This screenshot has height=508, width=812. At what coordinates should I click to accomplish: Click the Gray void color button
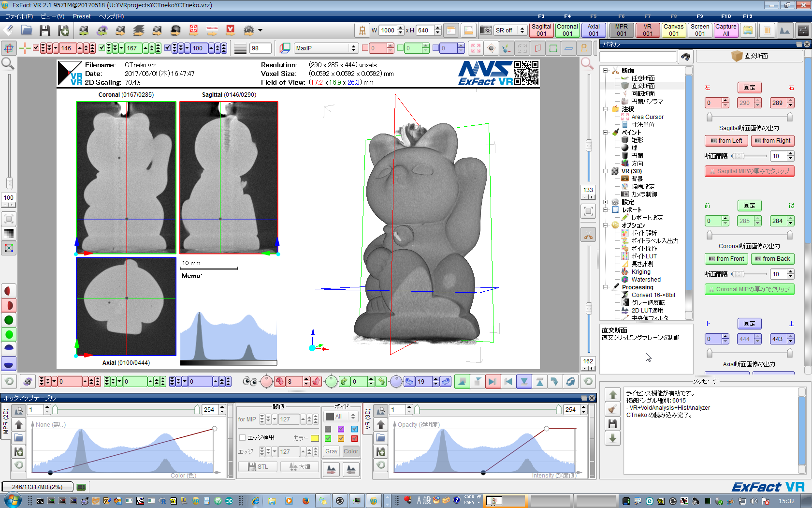coord(332,451)
